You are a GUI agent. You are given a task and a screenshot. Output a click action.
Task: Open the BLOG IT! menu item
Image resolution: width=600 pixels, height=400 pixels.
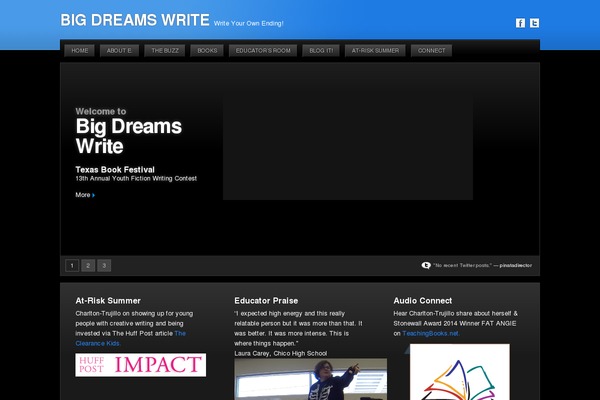(x=321, y=51)
